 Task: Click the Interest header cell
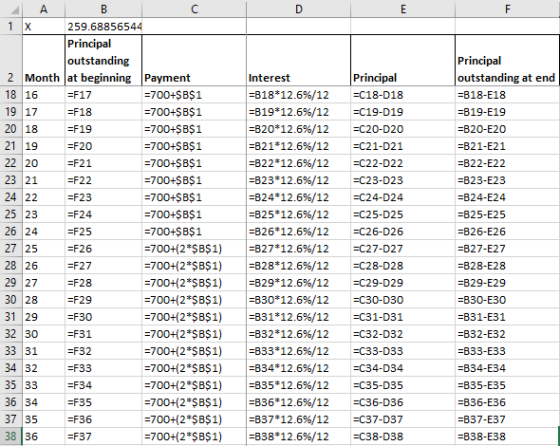coord(299,60)
